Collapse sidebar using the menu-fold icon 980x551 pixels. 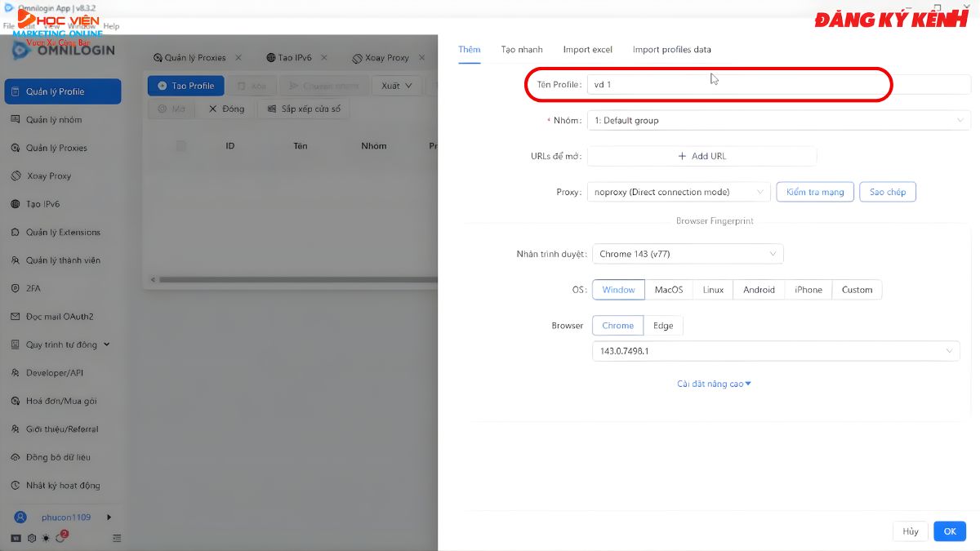point(117,538)
